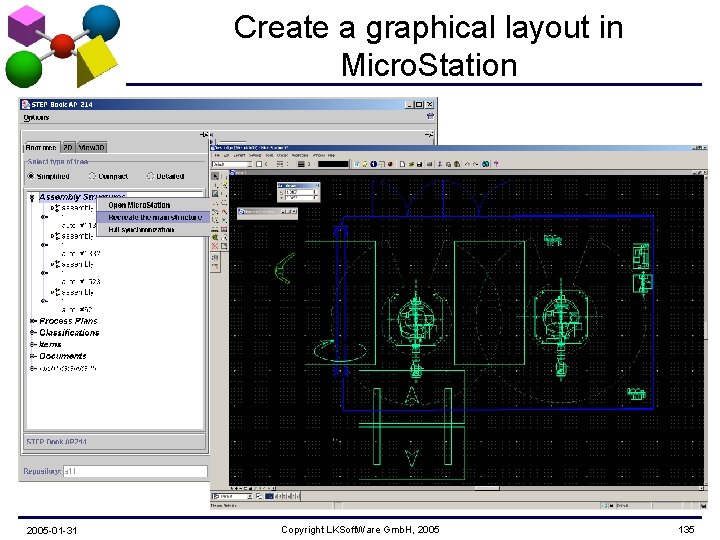Click the New File icon in MicroStation
The width and height of the screenshot is (720, 540).
click(402, 164)
